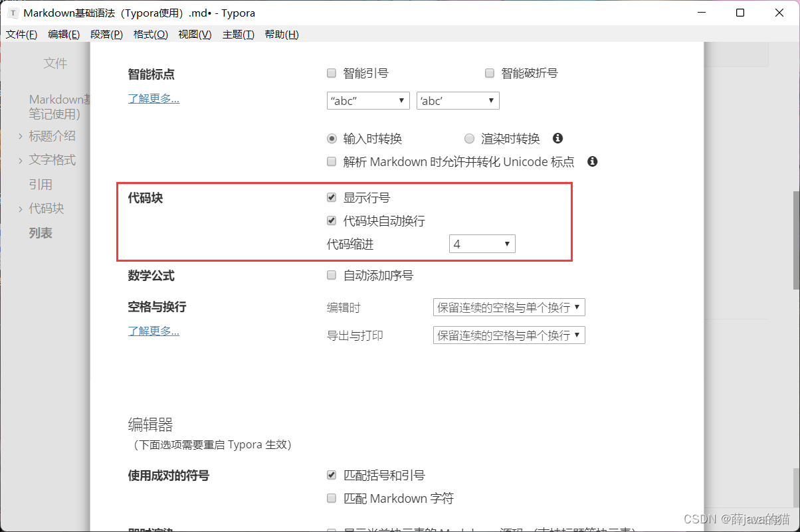800x532 pixels.
Task: Click 了解更多 link under 智能标点
Action: (153, 98)
